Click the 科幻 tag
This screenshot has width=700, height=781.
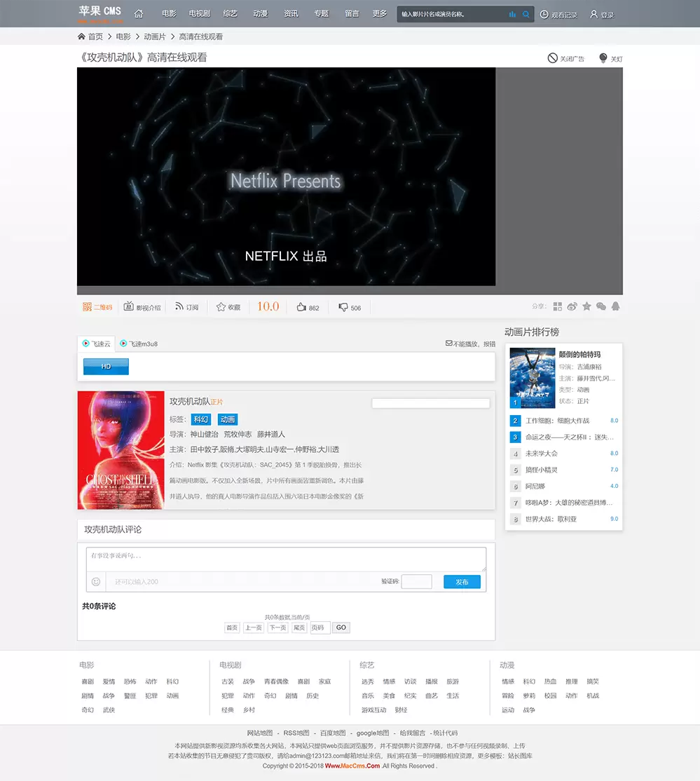[x=200, y=419]
